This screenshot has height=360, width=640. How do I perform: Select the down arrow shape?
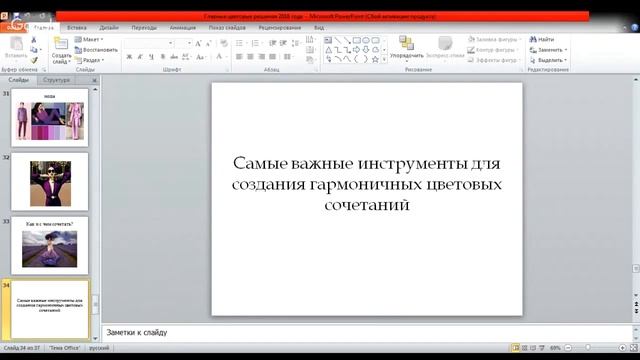click(x=366, y=50)
